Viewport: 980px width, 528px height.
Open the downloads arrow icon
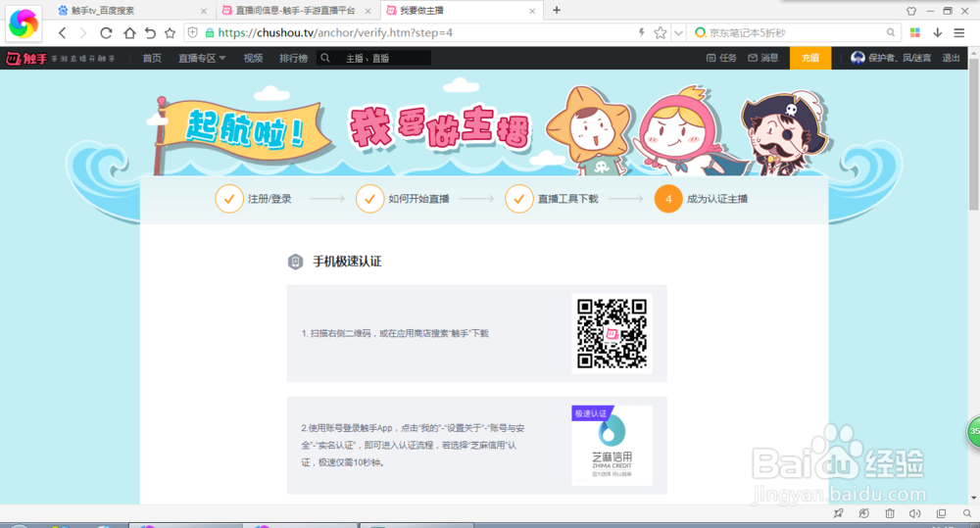[938, 32]
